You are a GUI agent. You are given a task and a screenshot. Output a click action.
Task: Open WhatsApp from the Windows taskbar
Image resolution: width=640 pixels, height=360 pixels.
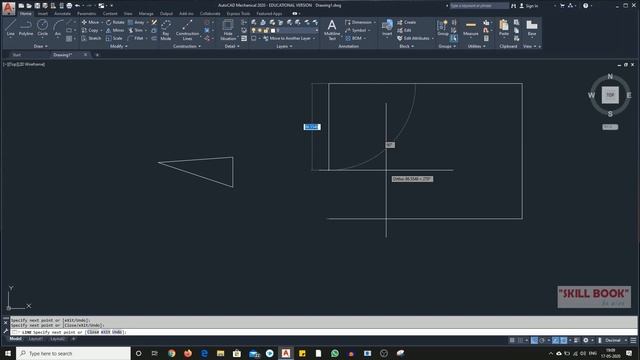tap(335, 353)
